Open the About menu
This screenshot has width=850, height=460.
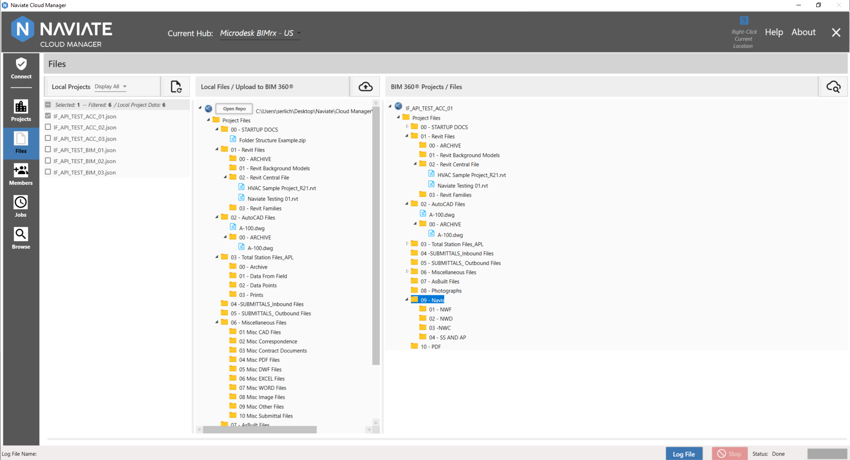[803, 32]
